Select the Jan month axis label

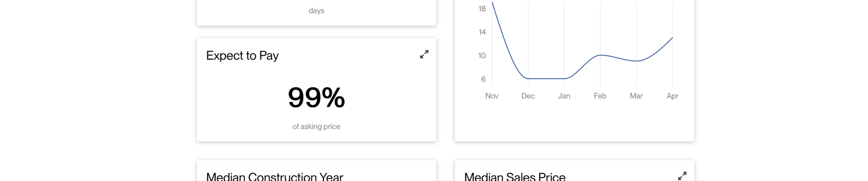pyautogui.click(x=564, y=96)
